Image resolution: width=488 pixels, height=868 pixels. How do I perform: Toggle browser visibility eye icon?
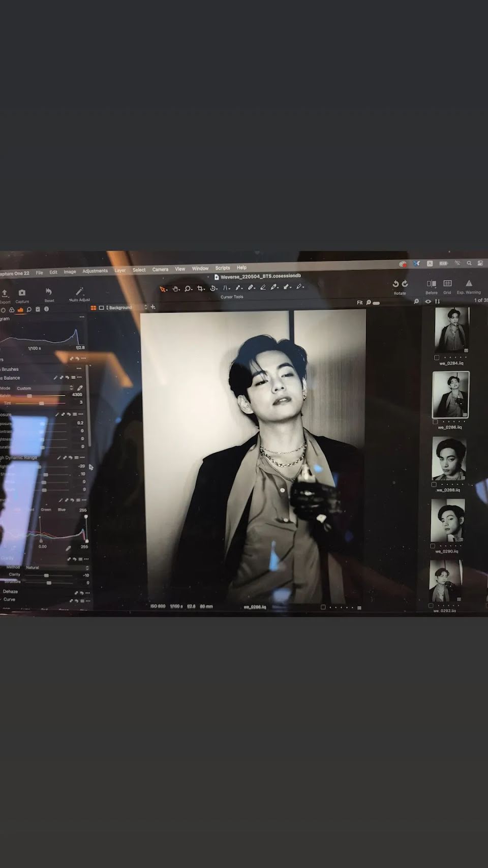pos(428,301)
